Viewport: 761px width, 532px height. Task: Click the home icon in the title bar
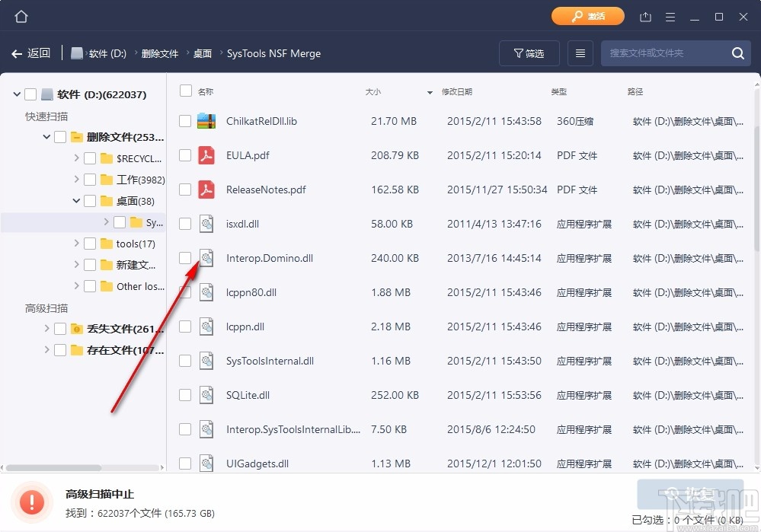(21, 15)
